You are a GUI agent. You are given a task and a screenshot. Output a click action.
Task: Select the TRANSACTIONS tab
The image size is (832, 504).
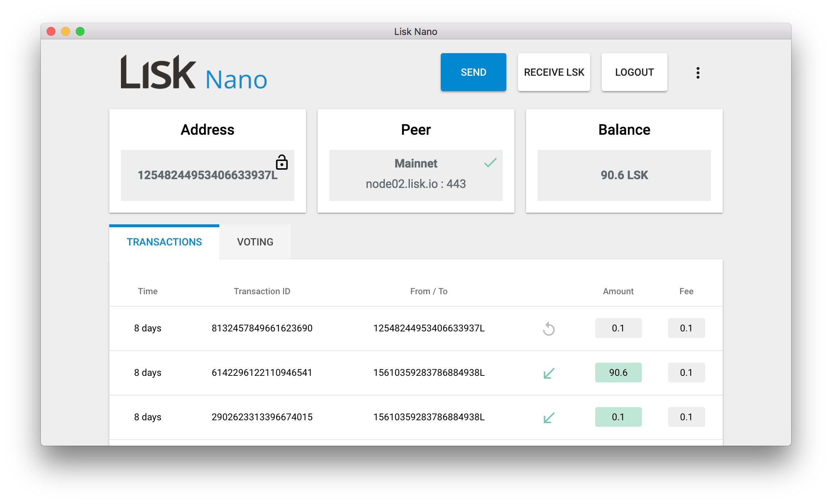coord(164,242)
